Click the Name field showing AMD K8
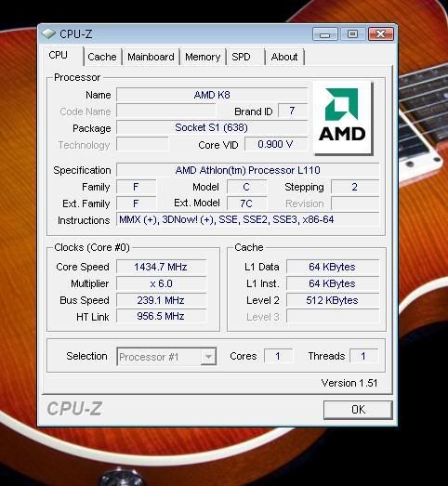The height and width of the screenshot is (486, 448). point(212,95)
